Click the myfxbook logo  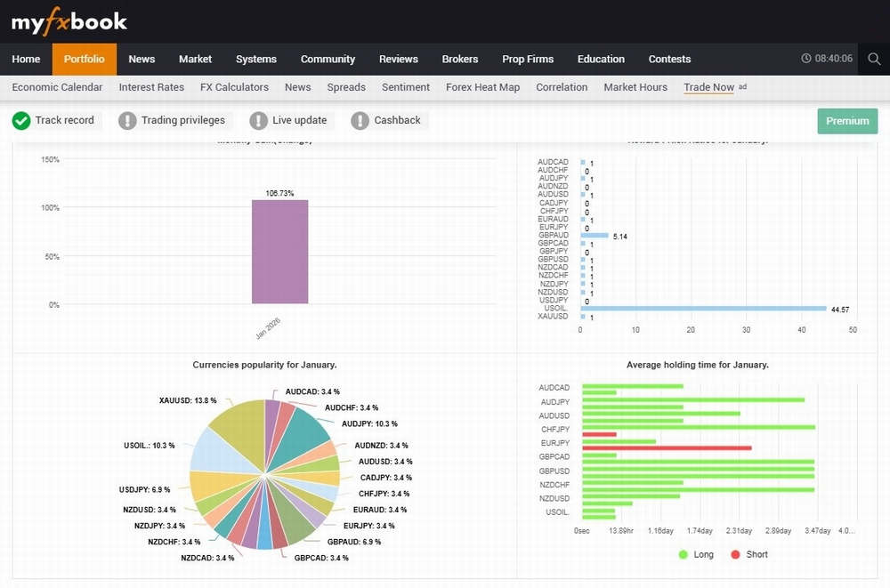[x=69, y=21]
